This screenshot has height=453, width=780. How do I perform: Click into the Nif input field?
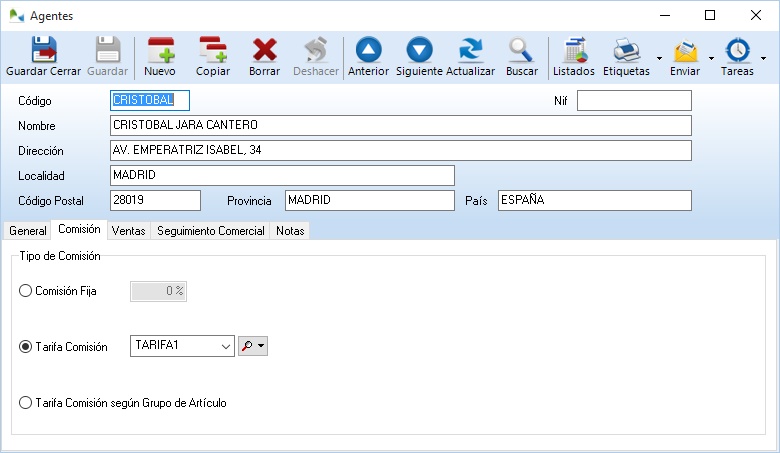[634, 101]
